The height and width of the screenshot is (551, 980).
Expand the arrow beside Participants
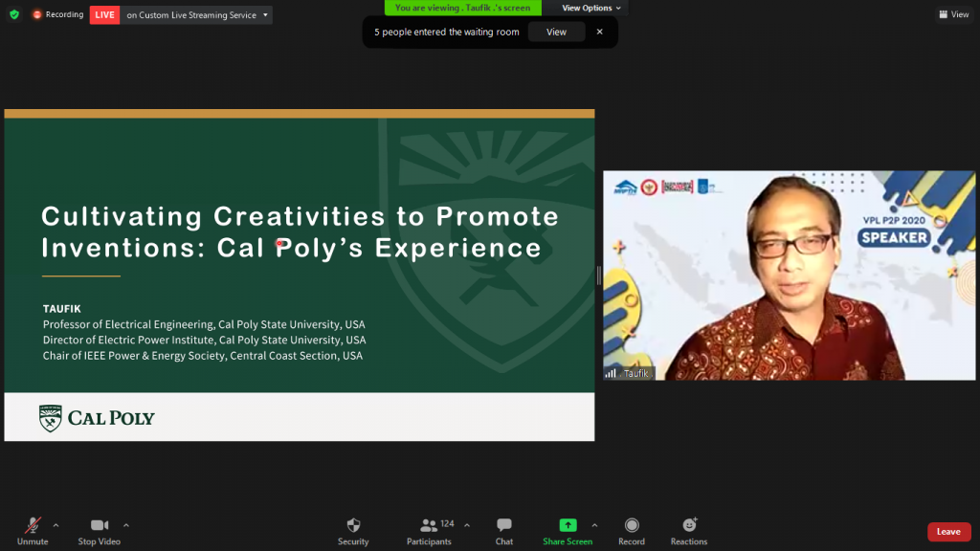467,524
